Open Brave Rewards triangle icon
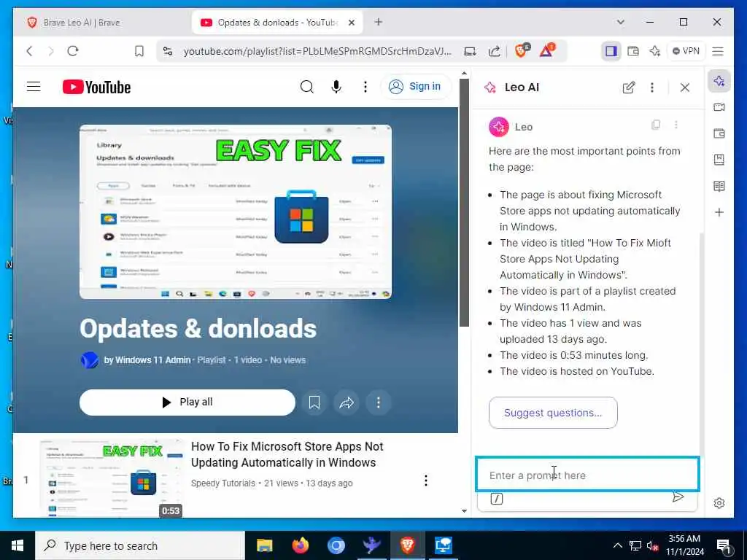This screenshot has width=747, height=560. [x=547, y=50]
